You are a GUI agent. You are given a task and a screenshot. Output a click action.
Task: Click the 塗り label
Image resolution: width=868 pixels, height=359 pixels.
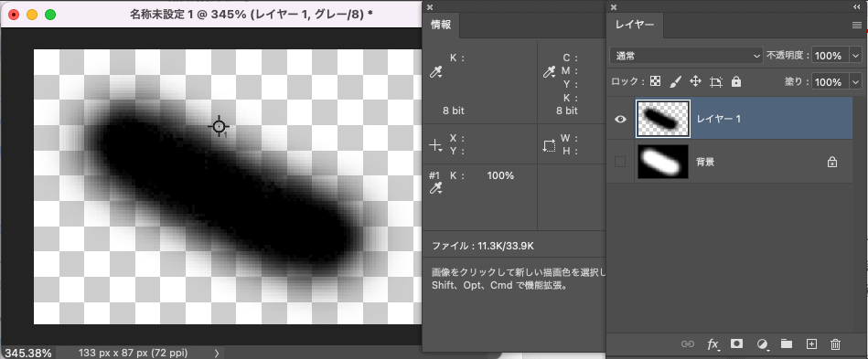point(797,82)
